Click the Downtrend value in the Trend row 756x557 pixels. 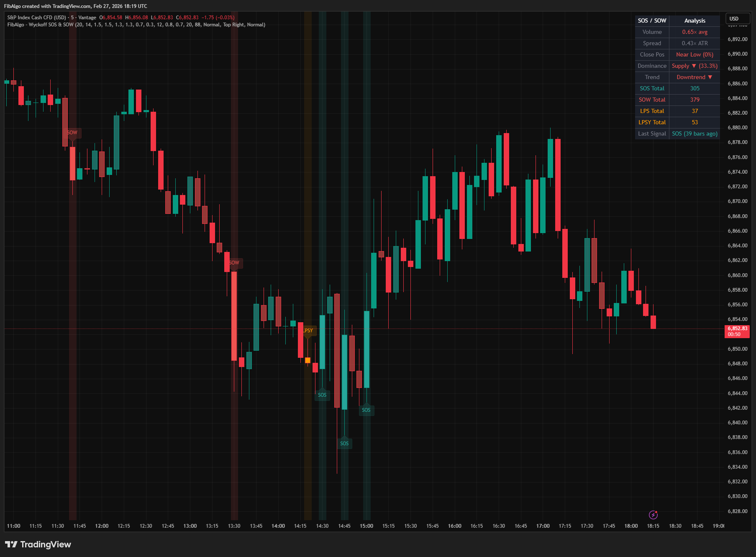pyautogui.click(x=694, y=77)
